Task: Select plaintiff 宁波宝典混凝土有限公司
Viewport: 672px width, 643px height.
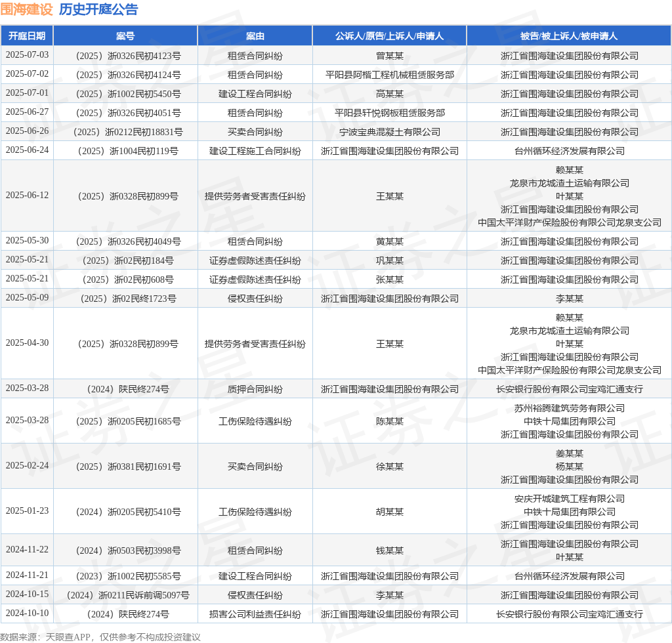Action: [x=390, y=131]
